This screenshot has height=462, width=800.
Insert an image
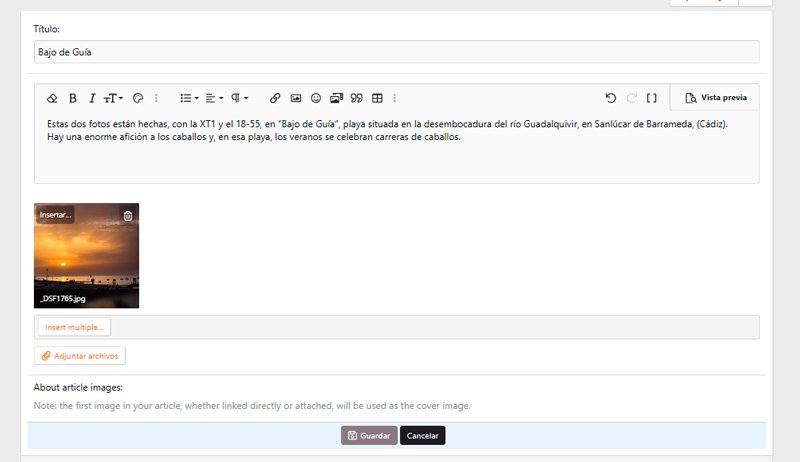[x=296, y=98]
